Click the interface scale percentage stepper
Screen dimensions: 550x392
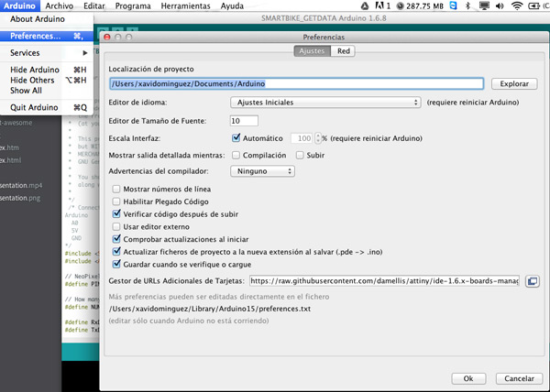coord(318,138)
